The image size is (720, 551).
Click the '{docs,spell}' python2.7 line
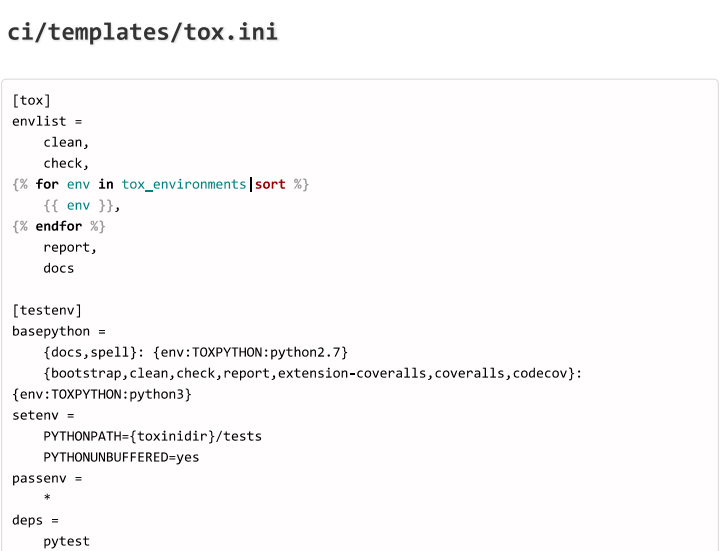pyautogui.click(x=195, y=352)
